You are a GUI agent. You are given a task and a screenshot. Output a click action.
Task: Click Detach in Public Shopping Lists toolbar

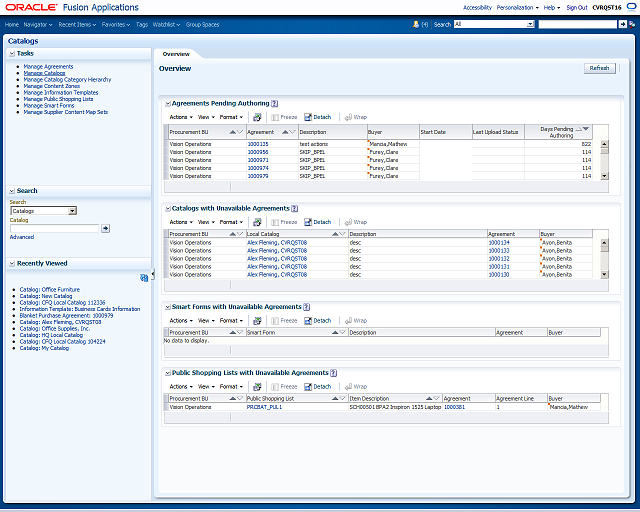pos(318,387)
